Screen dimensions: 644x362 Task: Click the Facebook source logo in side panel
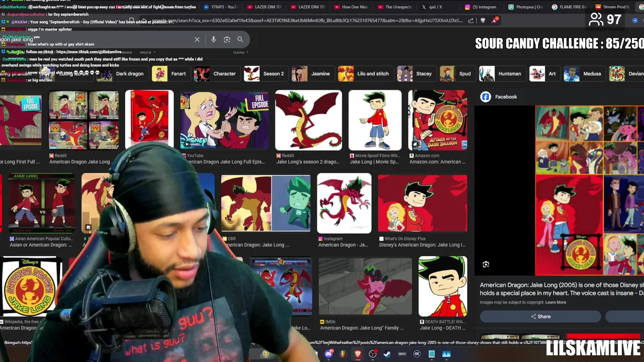pos(486,97)
